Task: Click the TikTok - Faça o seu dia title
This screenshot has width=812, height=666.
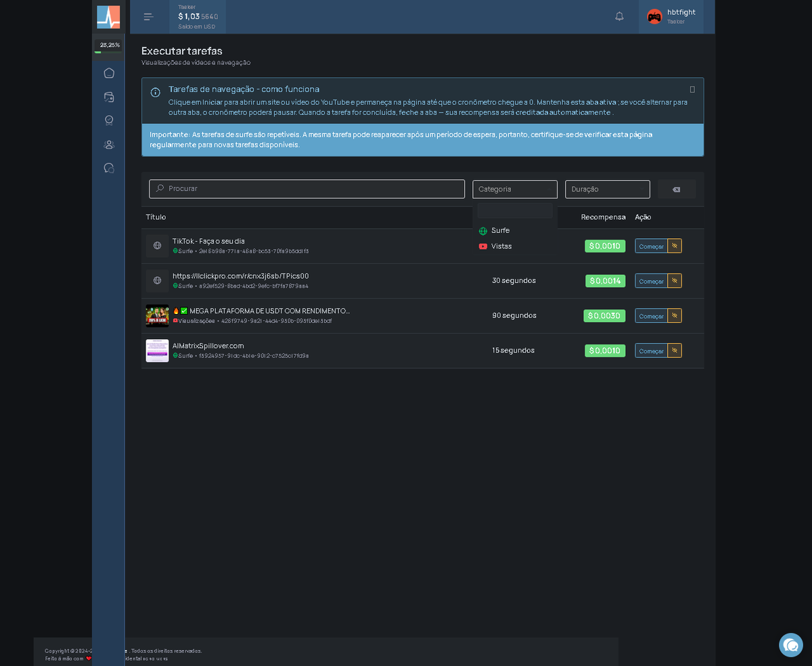Action: (x=208, y=241)
